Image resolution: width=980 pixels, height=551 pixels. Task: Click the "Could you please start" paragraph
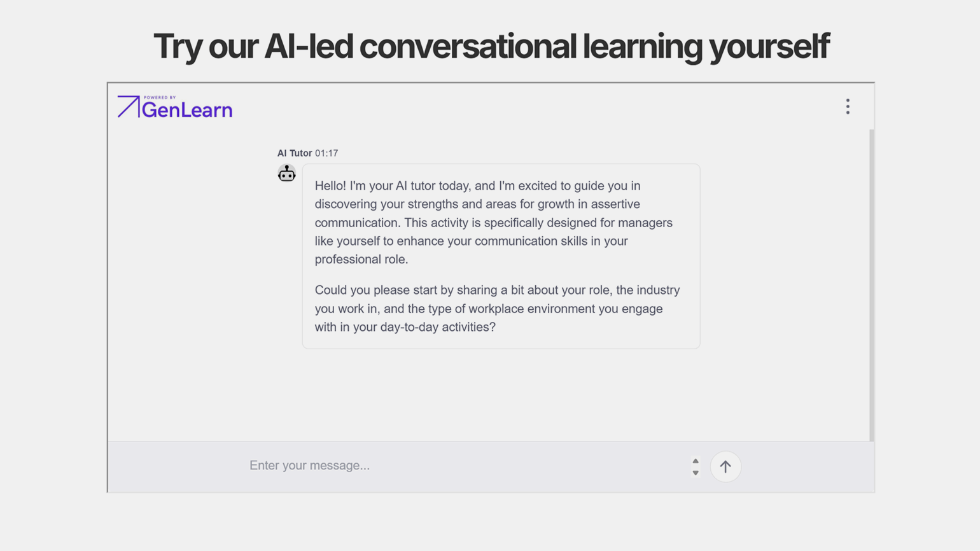497,308
